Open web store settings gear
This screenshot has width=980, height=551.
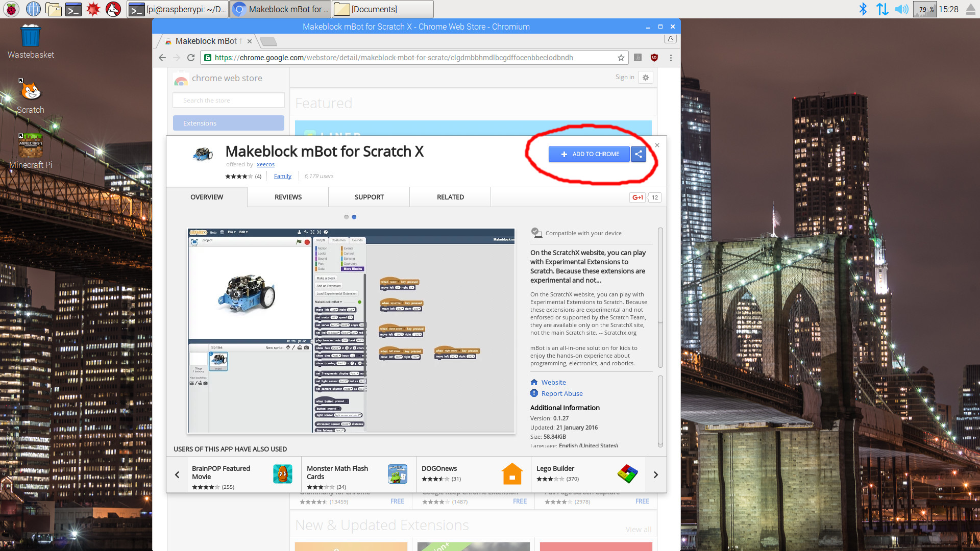point(646,78)
